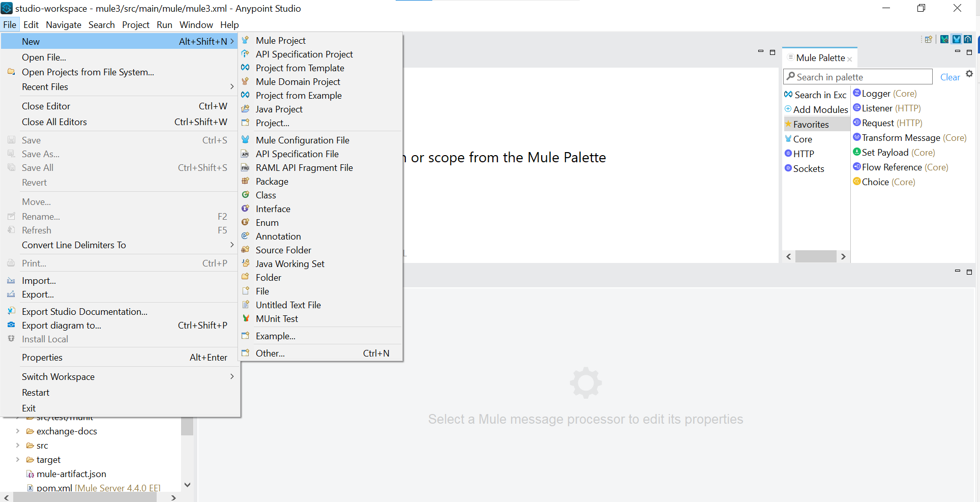Select mule-artifact.json in tree
The height and width of the screenshot is (502, 980).
(71, 474)
